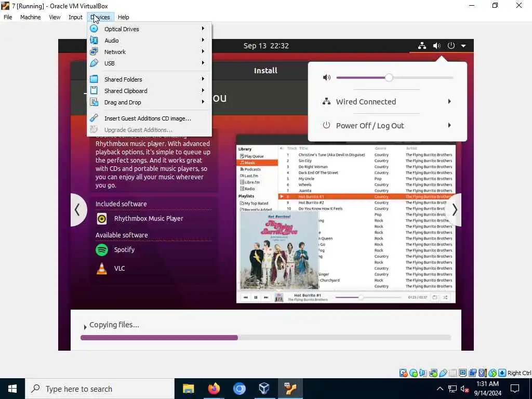Click the mouse integration status icon
Image resolution: width=532 pixels, height=399 pixels.
(x=493, y=373)
